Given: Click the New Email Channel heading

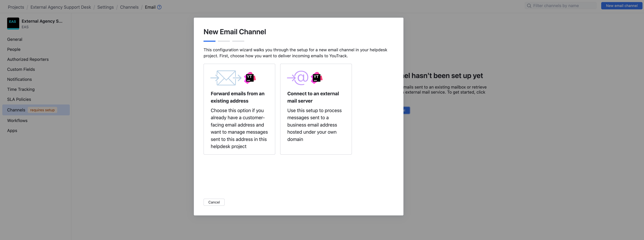Looking at the screenshot, I should [235, 32].
